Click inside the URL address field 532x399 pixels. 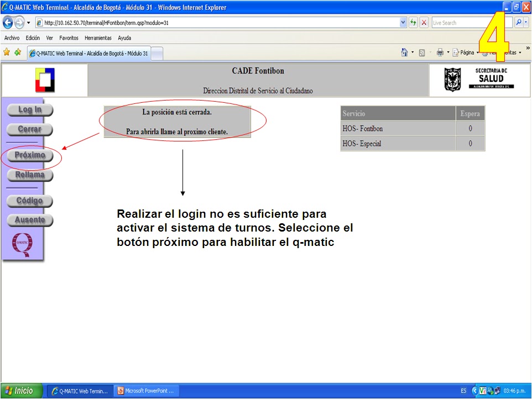pyautogui.click(x=166, y=23)
